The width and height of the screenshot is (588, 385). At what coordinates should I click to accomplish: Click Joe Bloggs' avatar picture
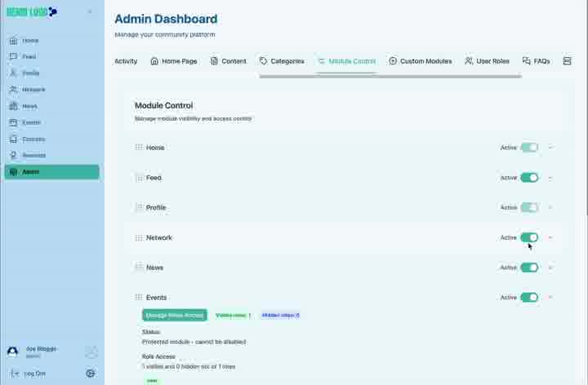pyautogui.click(x=13, y=352)
